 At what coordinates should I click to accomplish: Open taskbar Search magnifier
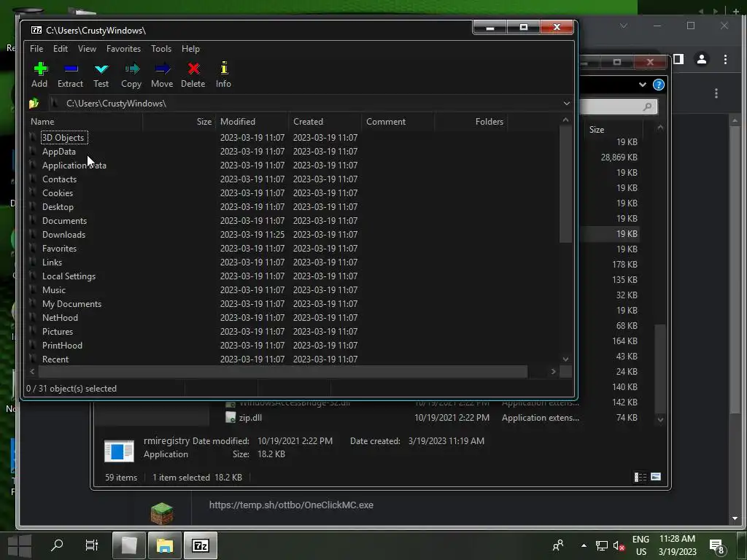click(x=57, y=545)
